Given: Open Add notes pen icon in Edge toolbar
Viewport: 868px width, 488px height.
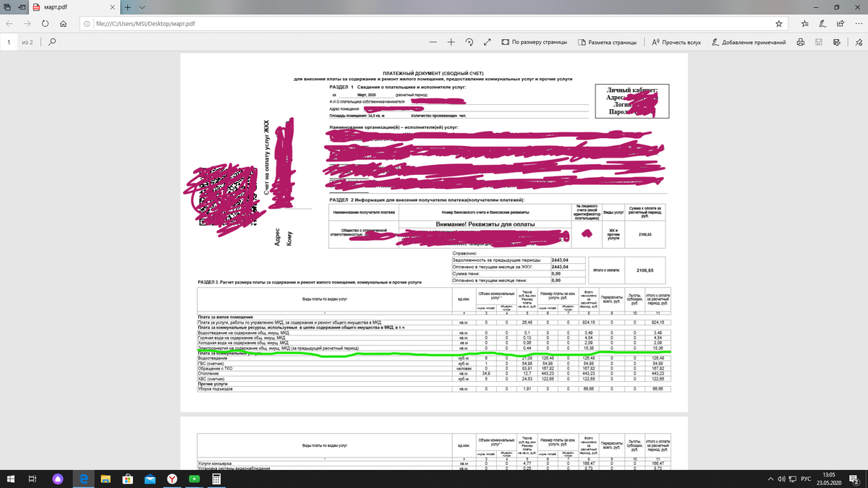Looking at the screenshot, I should (822, 23).
